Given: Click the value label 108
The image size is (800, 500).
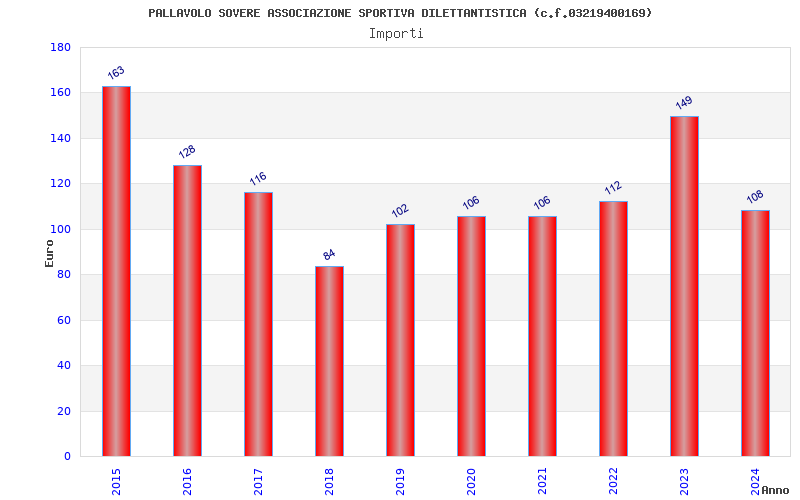Looking at the screenshot, I should [755, 197].
